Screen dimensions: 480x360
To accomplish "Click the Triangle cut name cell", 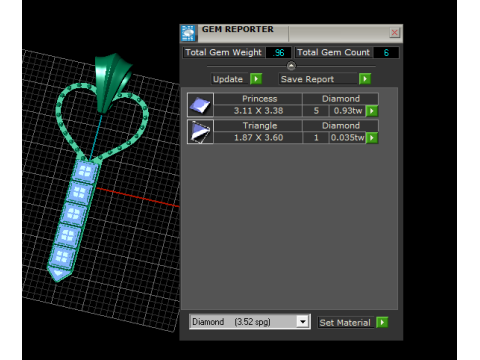I will click(258, 126).
